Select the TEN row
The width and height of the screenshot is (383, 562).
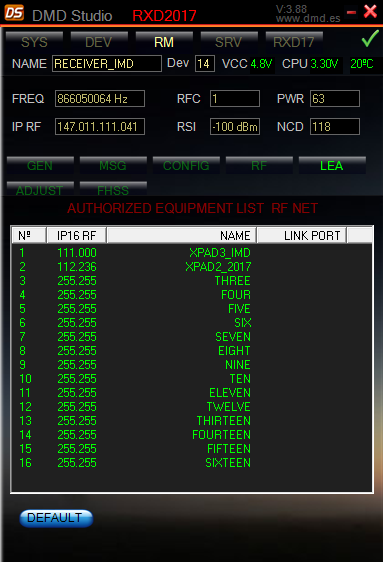point(192,378)
